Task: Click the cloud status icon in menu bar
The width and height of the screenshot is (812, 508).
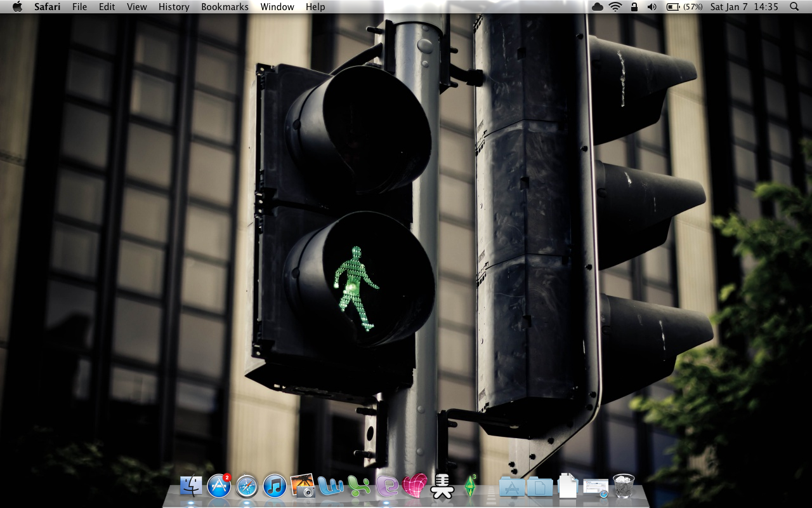Action: (x=598, y=7)
